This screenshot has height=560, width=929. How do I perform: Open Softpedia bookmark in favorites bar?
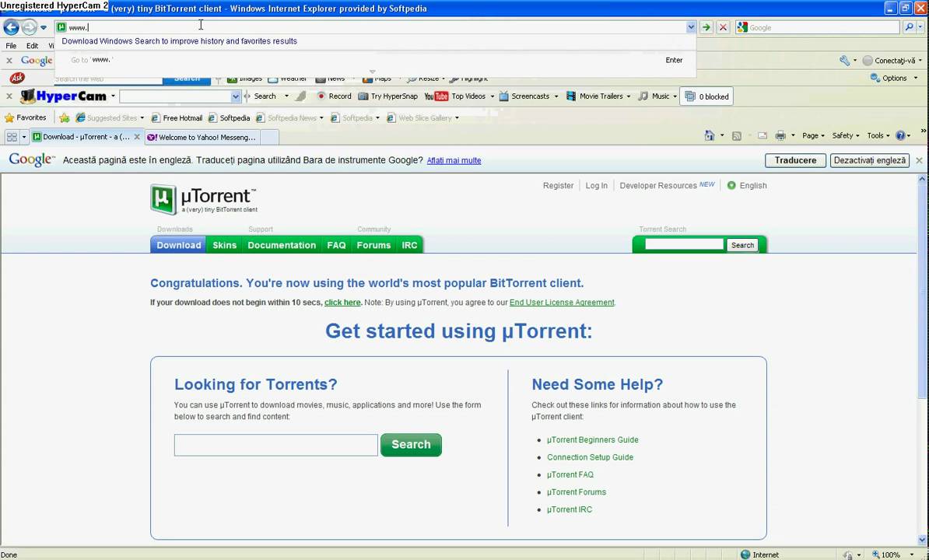[x=230, y=117]
